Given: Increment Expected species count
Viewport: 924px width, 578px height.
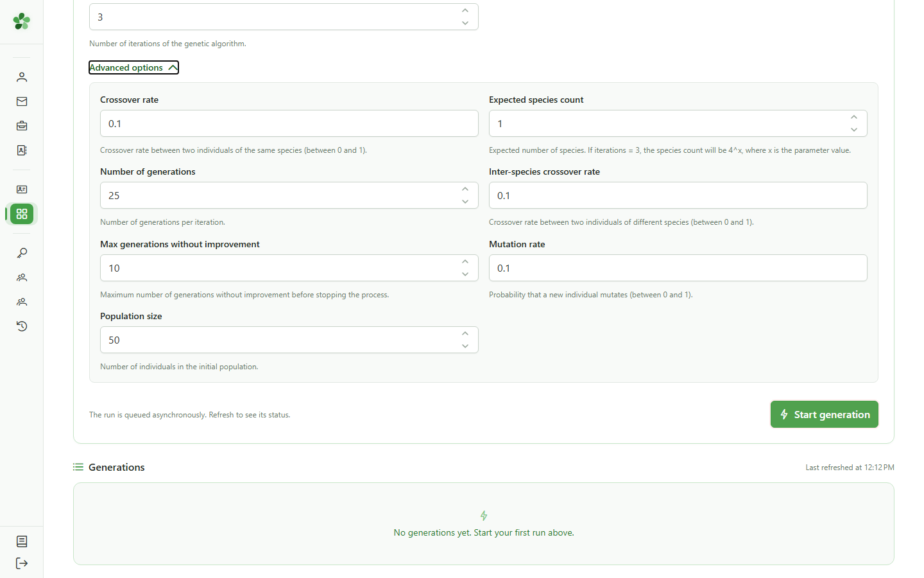Looking at the screenshot, I should pyautogui.click(x=854, y=118).
